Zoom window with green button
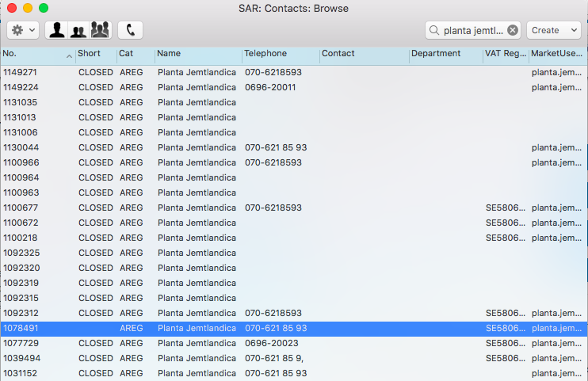This screenshot has height=381, width=588. 44,8
